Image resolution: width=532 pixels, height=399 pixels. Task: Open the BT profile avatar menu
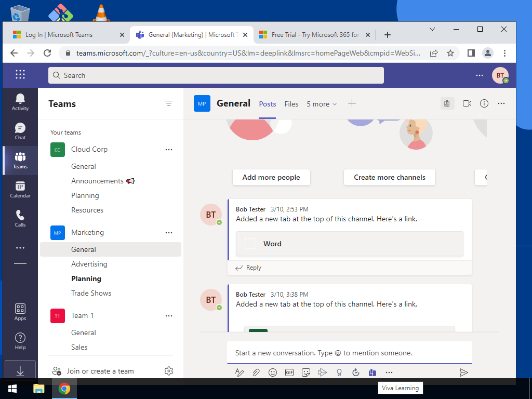click(x=500, y=75)
